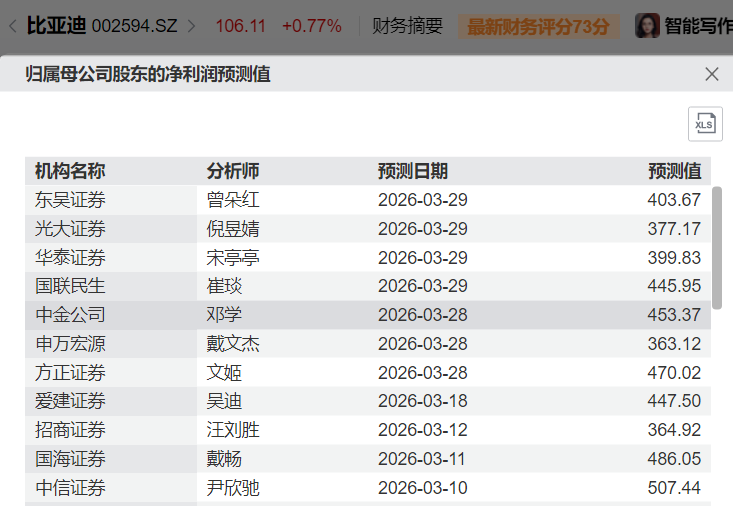
Task: Click analyst name 尹欣驰
Action: (233, 488)
